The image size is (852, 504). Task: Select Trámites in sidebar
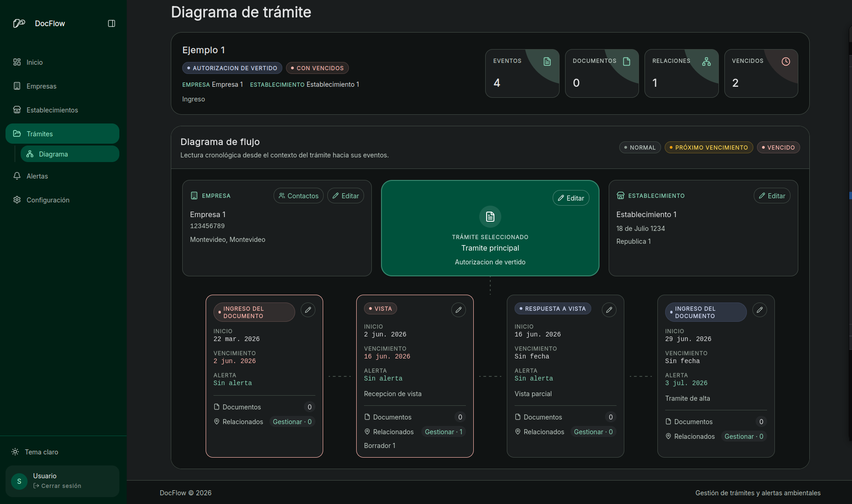[62, 134]
